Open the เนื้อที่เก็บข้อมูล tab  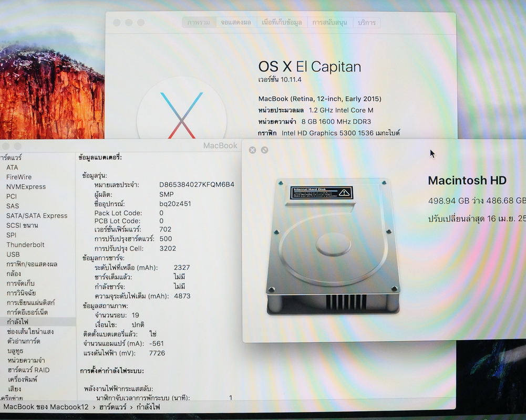pyautogui.click(x=282, y=23)
